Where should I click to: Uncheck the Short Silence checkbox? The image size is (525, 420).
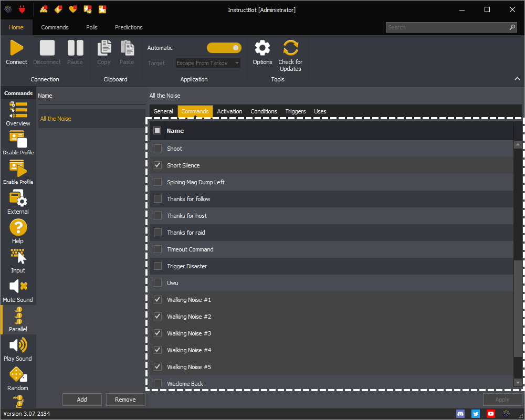tap(157, 165)
